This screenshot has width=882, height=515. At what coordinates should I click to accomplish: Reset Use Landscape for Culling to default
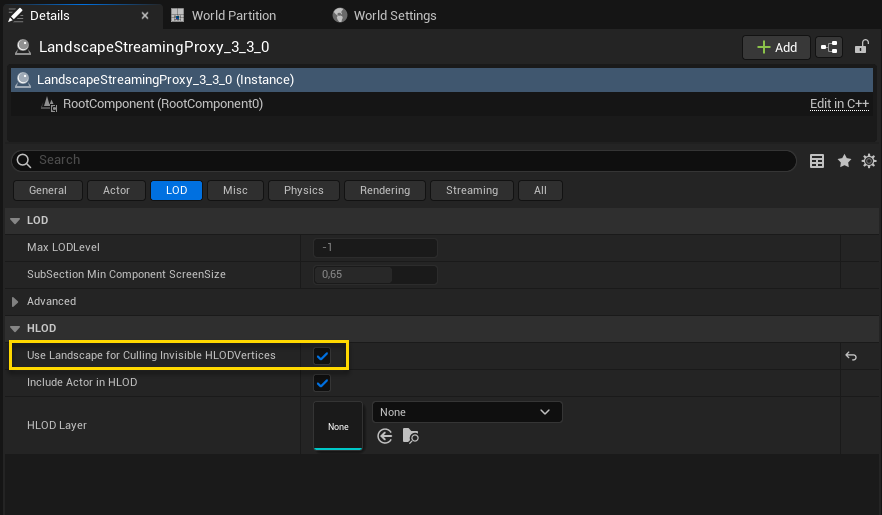coord(851,356)
